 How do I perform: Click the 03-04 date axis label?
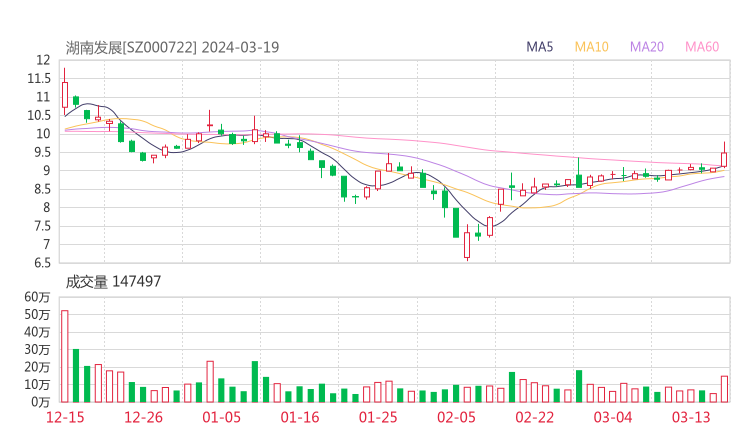613,417
